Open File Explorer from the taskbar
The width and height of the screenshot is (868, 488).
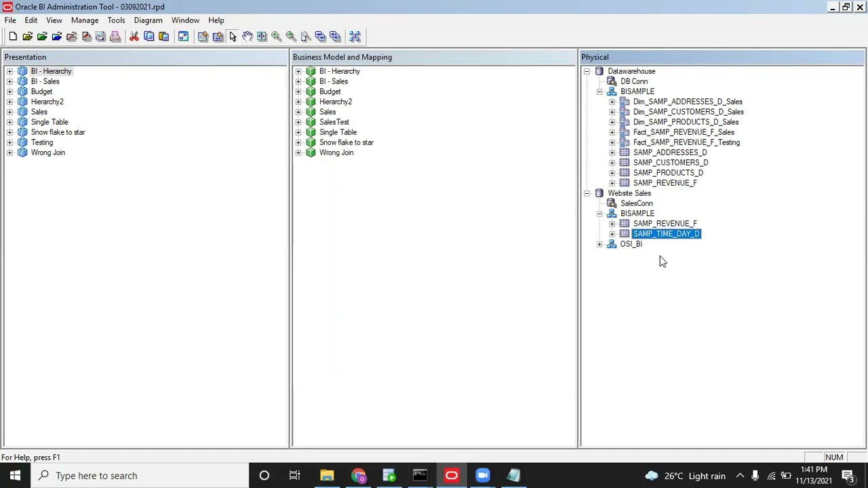(327, 476)
